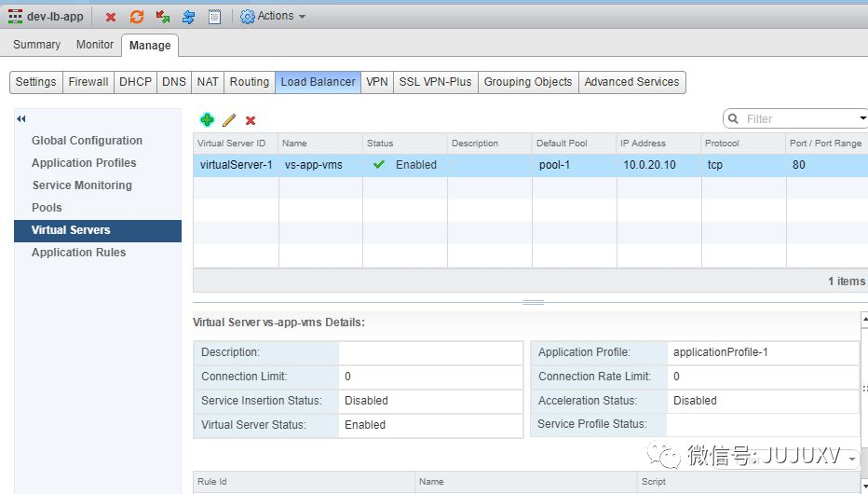Delete virtual server with red X above table
868x494 pixels.
tap(251, 120)
